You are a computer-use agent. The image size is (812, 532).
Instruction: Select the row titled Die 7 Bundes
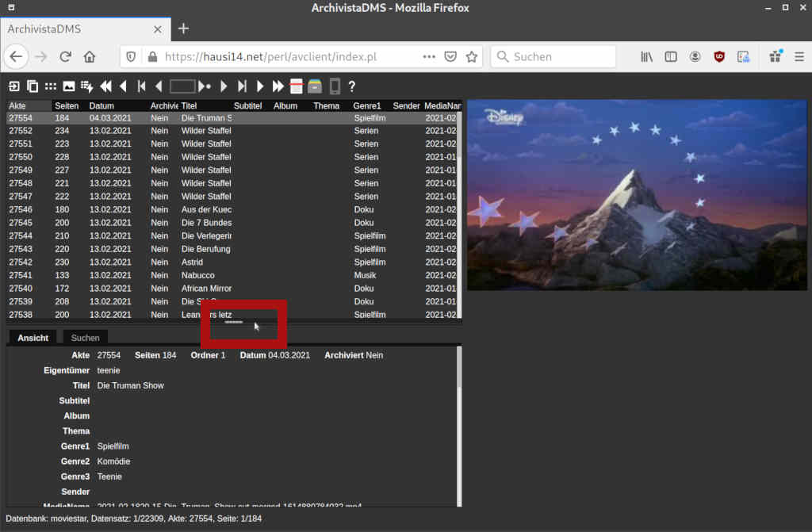coord(232,223)
